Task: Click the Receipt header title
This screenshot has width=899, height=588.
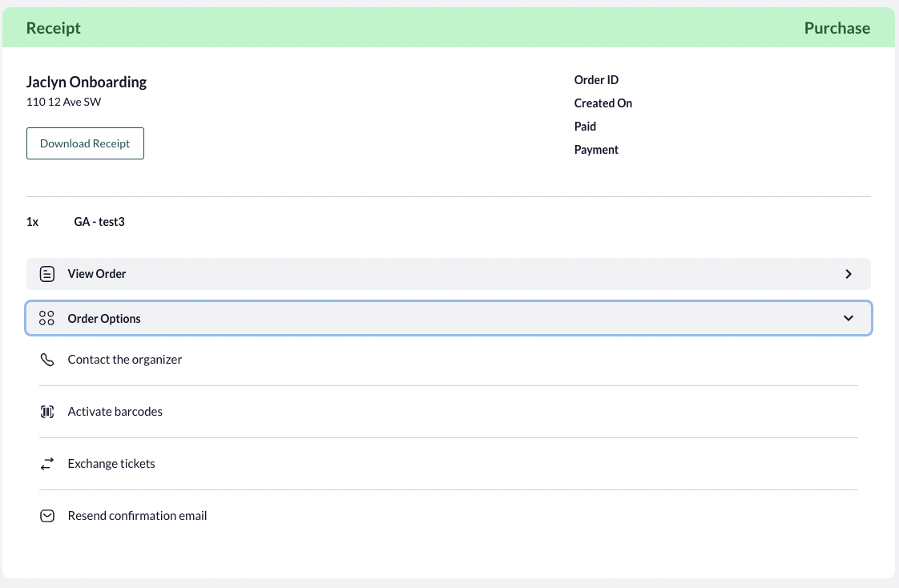Action: point(54,28)
